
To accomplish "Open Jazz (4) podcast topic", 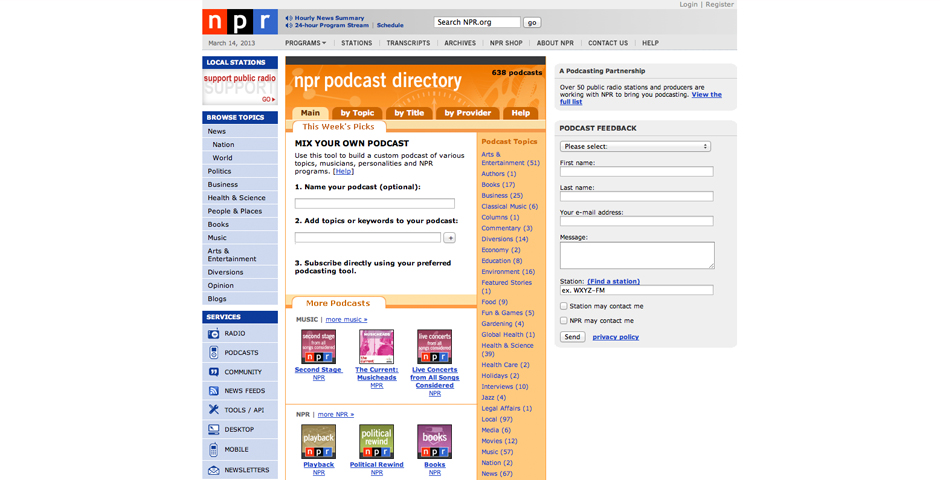I will tap(493, 398).
